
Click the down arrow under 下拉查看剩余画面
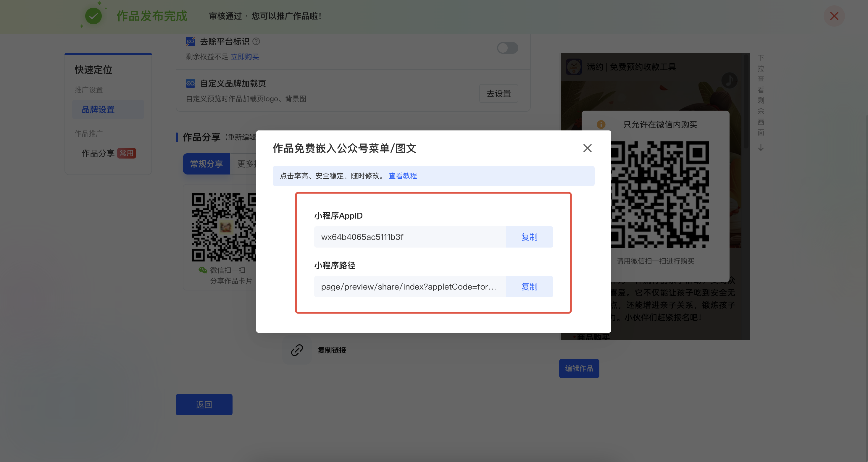[x=761, y=148]
